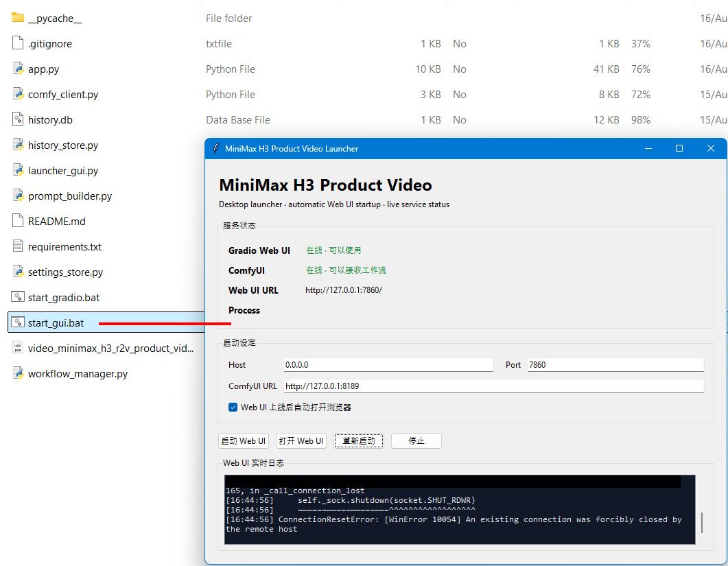Select the prompt_builder.py file name
The image size is (728, 566).
pos(70,196)
